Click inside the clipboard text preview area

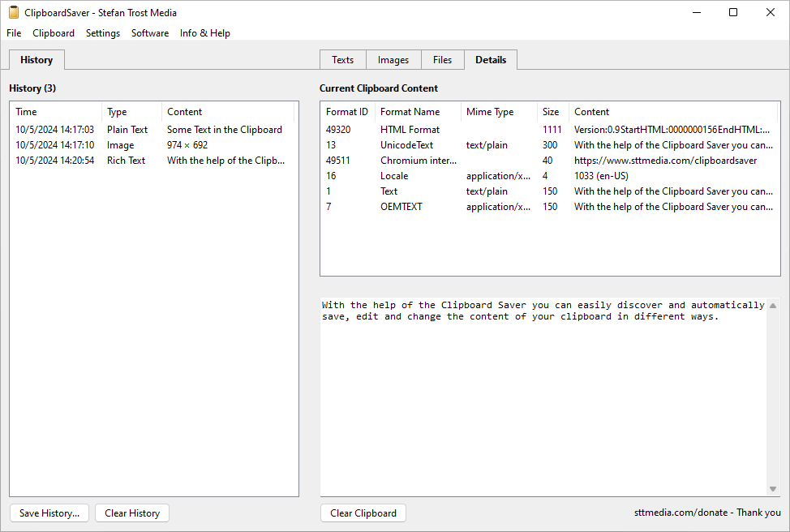(542, 397)
